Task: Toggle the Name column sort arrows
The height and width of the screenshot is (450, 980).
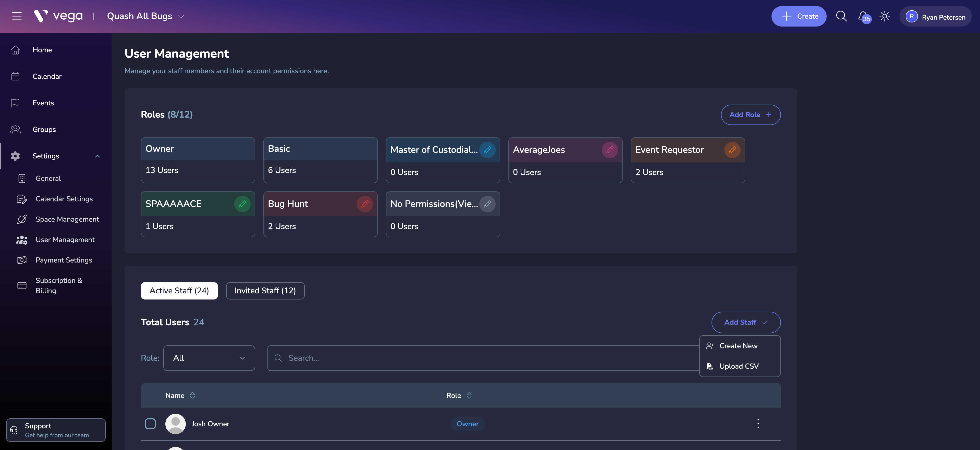Action: tap(192, 395)
